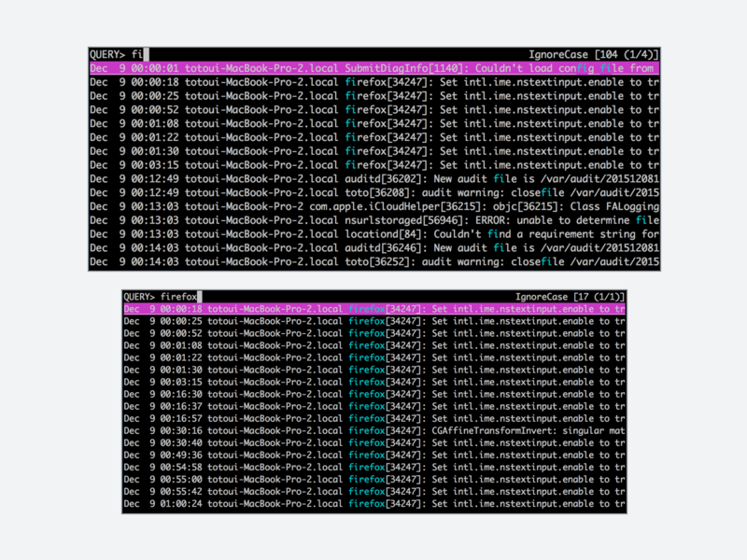Select the 00:03:15 firefox line in the 'fi' query terminal
This screenshot has height=560, width=747.
[374, 165]
